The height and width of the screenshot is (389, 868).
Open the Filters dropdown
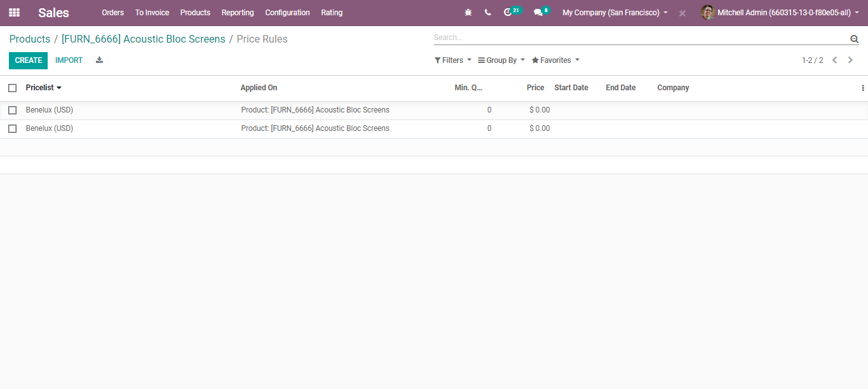[x=453, y=60]
